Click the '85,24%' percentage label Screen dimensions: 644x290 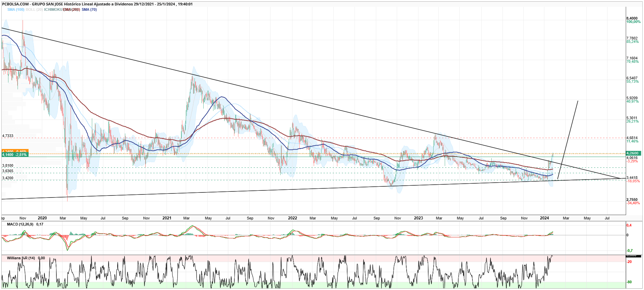tap(633, 42)
